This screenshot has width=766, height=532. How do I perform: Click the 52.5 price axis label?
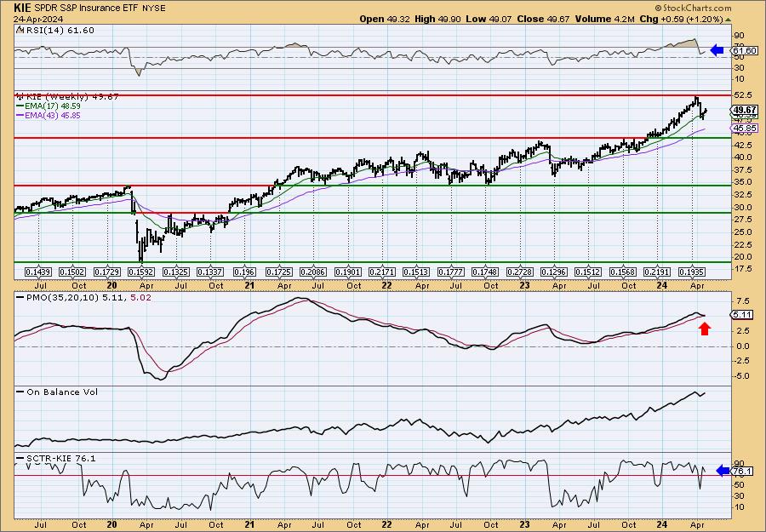pos(741,94)
